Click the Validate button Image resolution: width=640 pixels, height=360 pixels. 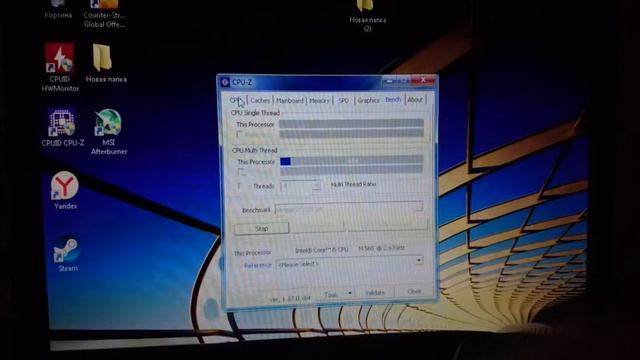tap(375, 293)
